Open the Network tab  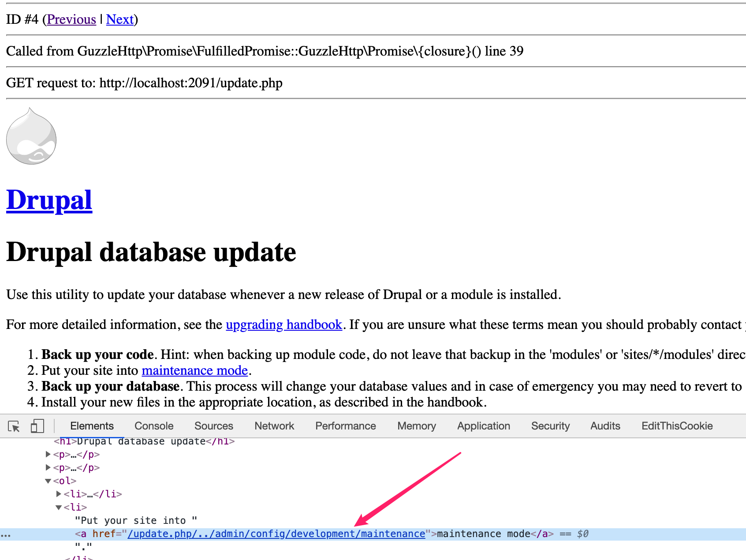[x=274, y=426]
